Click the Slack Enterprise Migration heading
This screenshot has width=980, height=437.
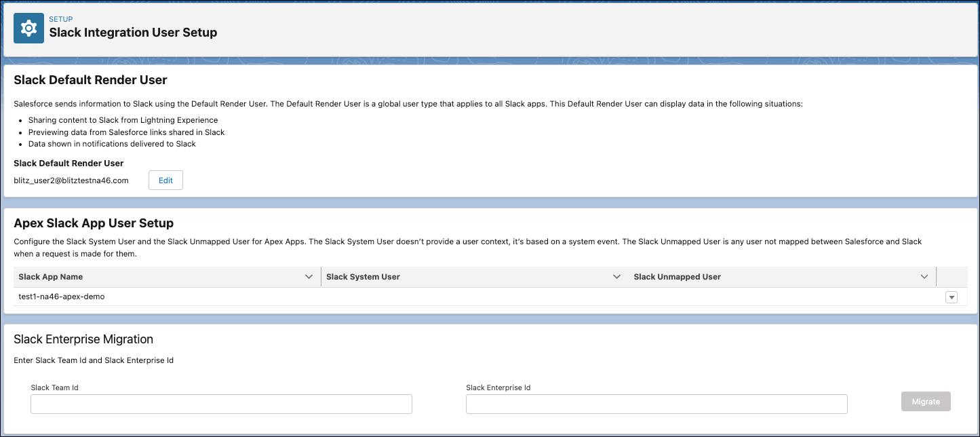coord(83,339)
